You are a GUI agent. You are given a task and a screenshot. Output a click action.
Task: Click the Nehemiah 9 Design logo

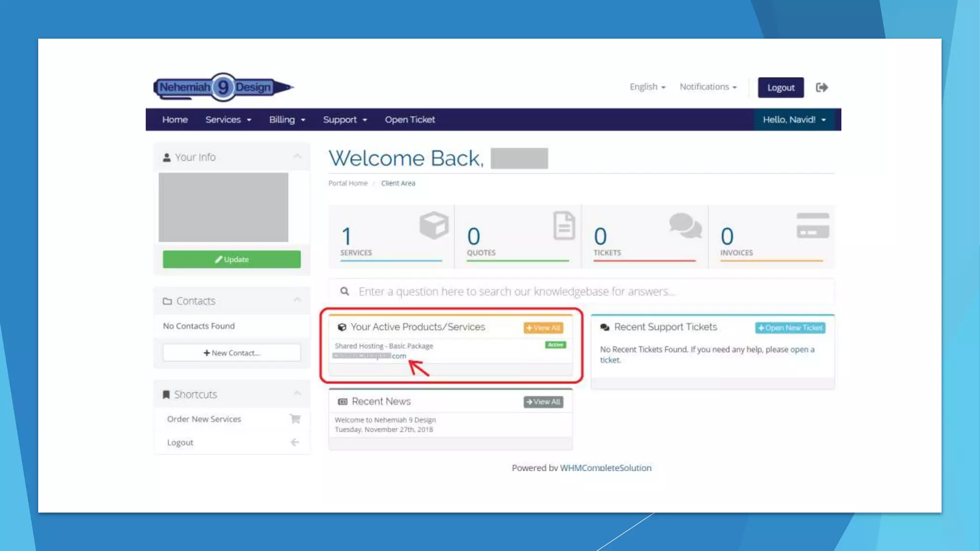pyautogui.click(x=223, y=87)
